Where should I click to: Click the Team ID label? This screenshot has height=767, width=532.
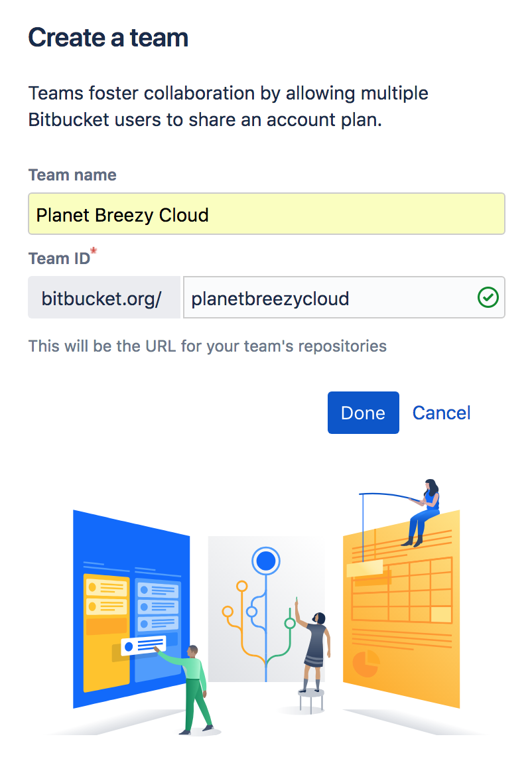tap(58, 259)
